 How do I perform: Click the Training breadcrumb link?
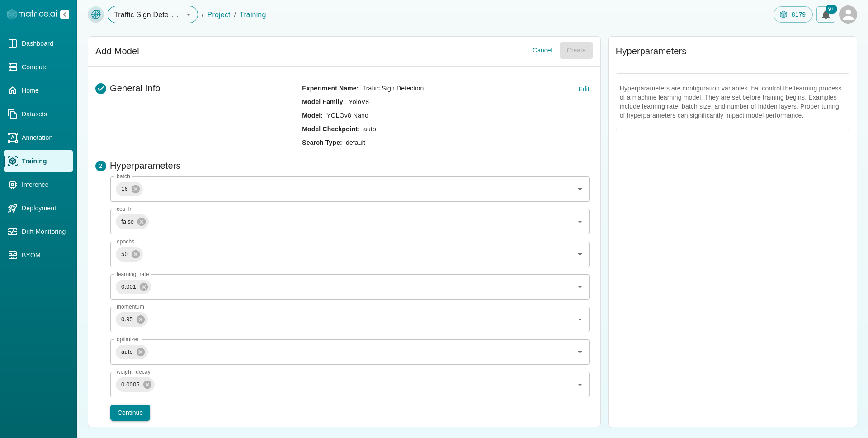(253, 14)
